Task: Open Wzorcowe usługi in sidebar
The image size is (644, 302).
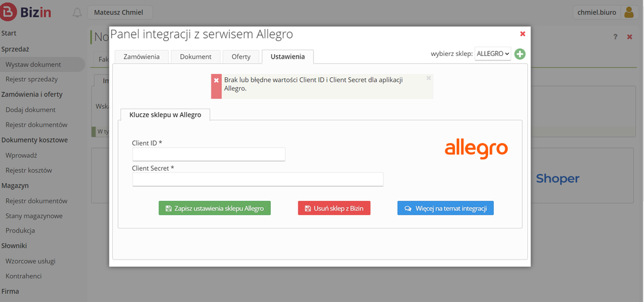Action: click(30, 261)
